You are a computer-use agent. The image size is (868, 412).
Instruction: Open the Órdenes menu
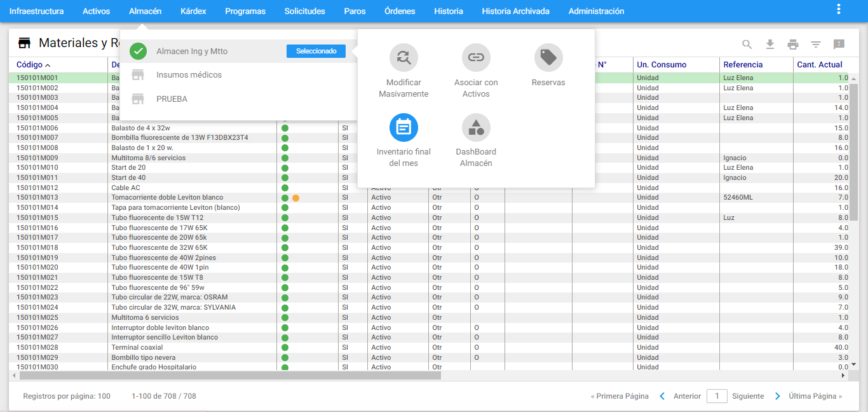[x=400, y=11]
